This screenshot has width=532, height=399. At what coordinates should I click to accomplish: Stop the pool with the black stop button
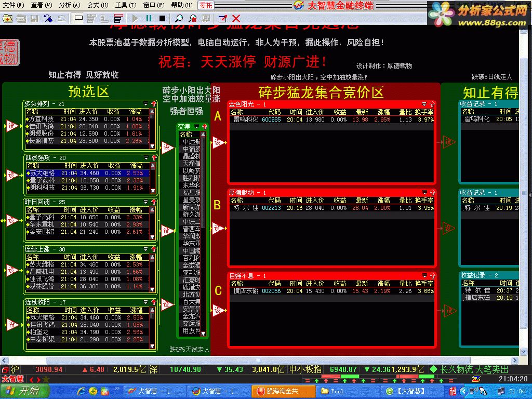[x=163, y=18]
